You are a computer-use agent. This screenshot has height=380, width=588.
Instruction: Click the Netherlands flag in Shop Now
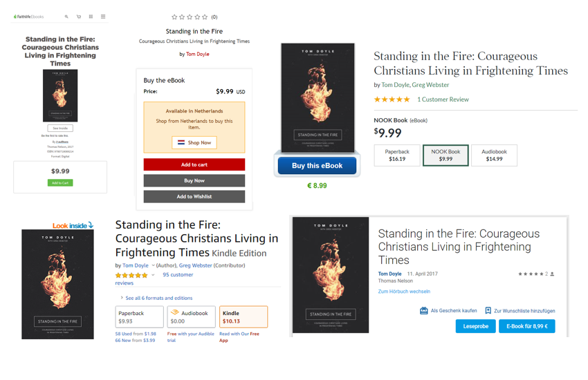click(x=181, y=143)
